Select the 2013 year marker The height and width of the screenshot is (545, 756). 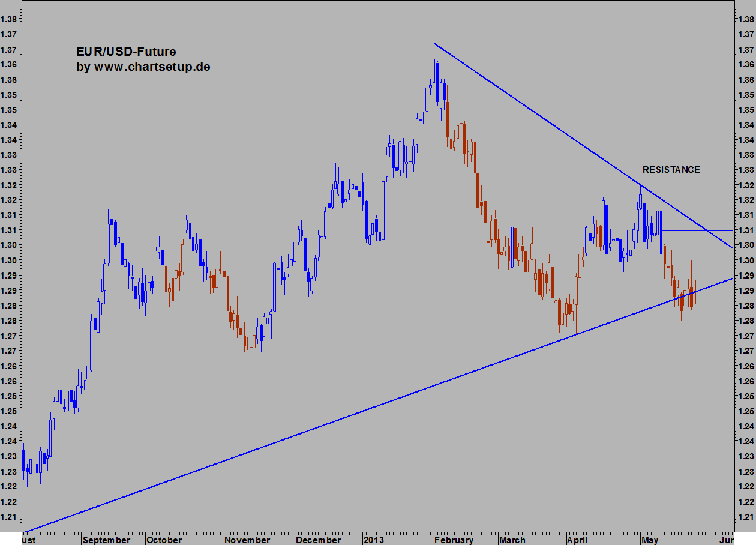click(x=374, y=540)
